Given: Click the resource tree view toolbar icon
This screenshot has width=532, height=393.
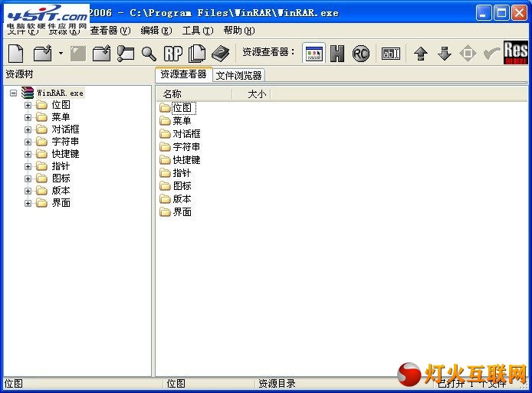Looking at the screenshot, I should click(x=126, y=53).
